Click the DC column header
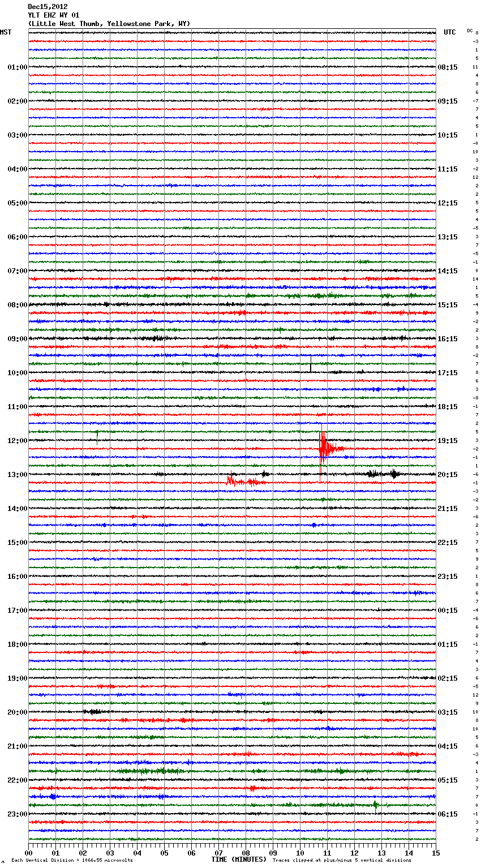The height and width of the screenshot is (868, 481). (470, 31)
